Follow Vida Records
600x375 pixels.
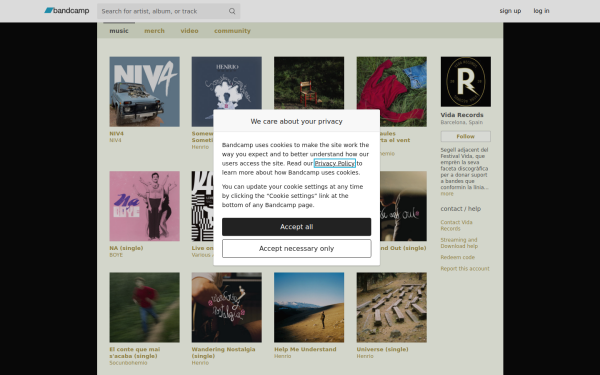point(466,136)
